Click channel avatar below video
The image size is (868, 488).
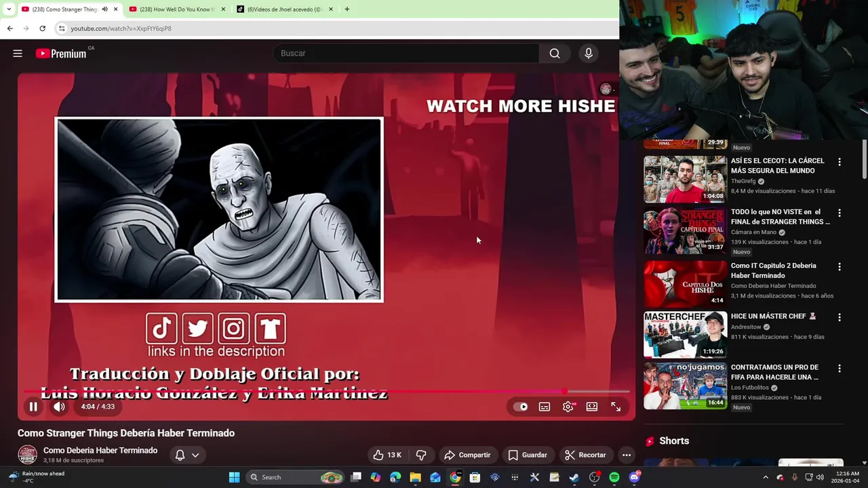[27, 455]
